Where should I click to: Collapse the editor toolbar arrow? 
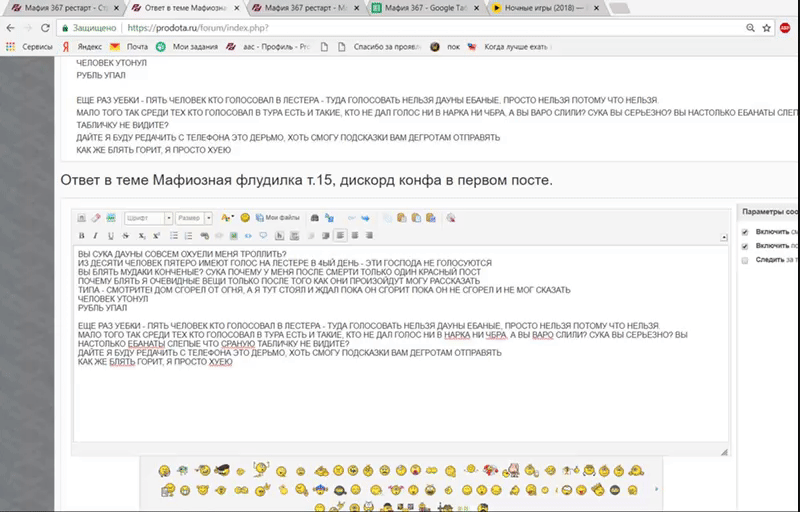click(723, 238)
